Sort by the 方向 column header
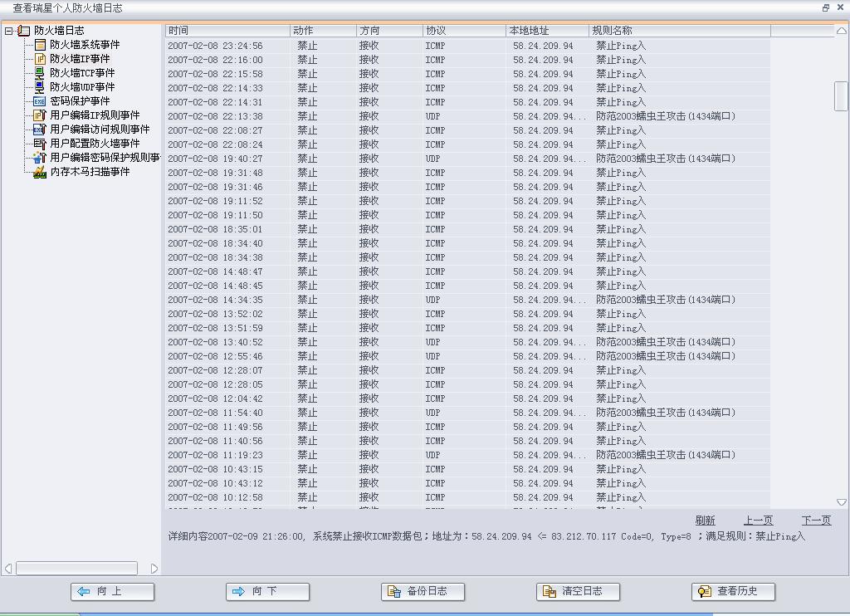Screen dimensions: 850x616 point(390,31)
